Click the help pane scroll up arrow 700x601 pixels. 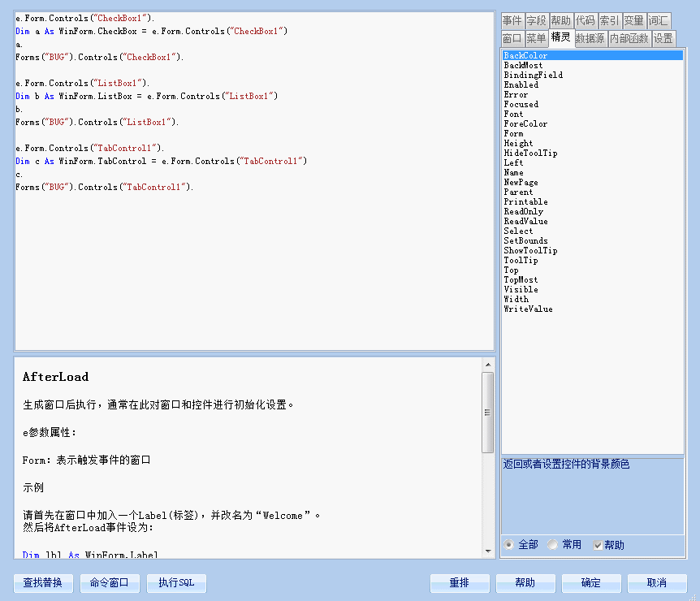click(487, 364)
